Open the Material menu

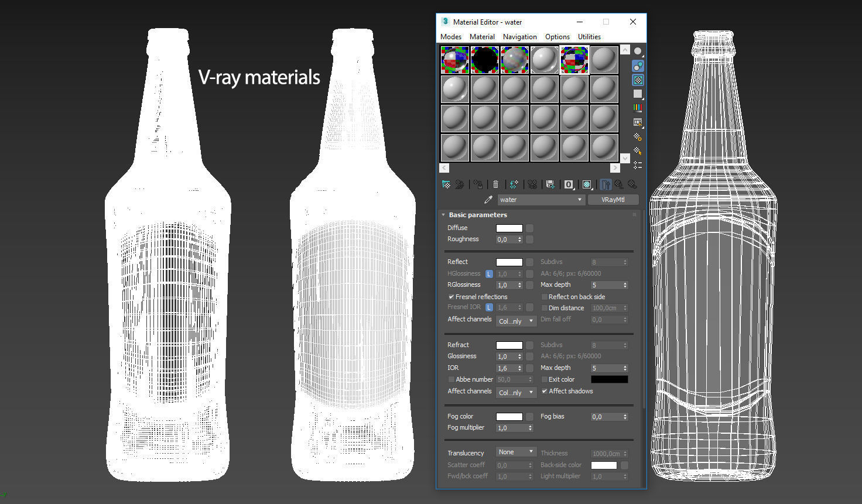[x=482, y=36]
